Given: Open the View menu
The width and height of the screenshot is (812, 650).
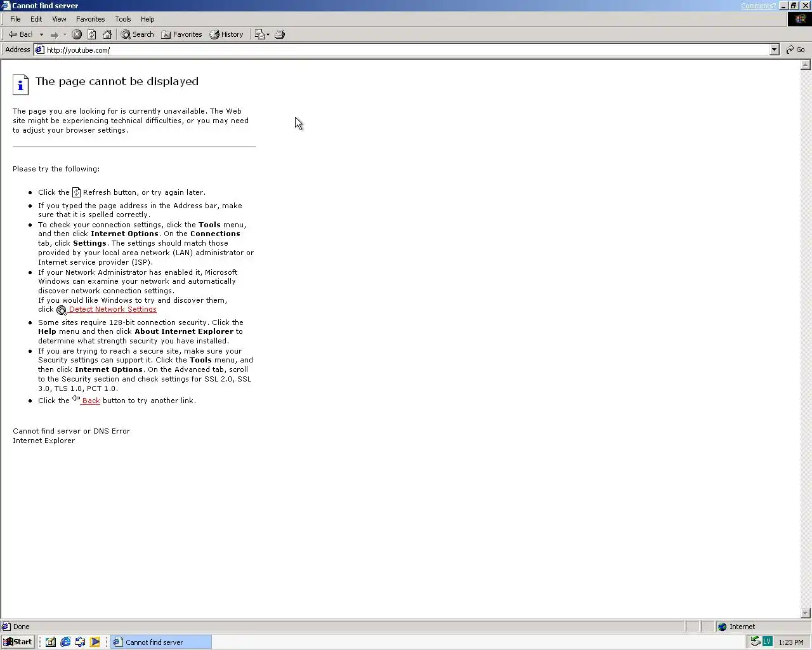Looking at the screenshot, I should pos(59,19).
